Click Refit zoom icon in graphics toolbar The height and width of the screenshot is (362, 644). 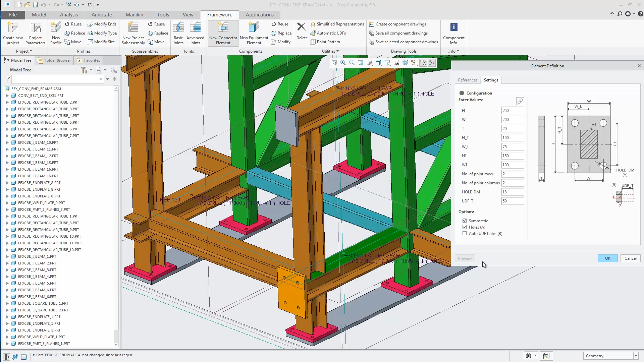[x=334, y=63]
